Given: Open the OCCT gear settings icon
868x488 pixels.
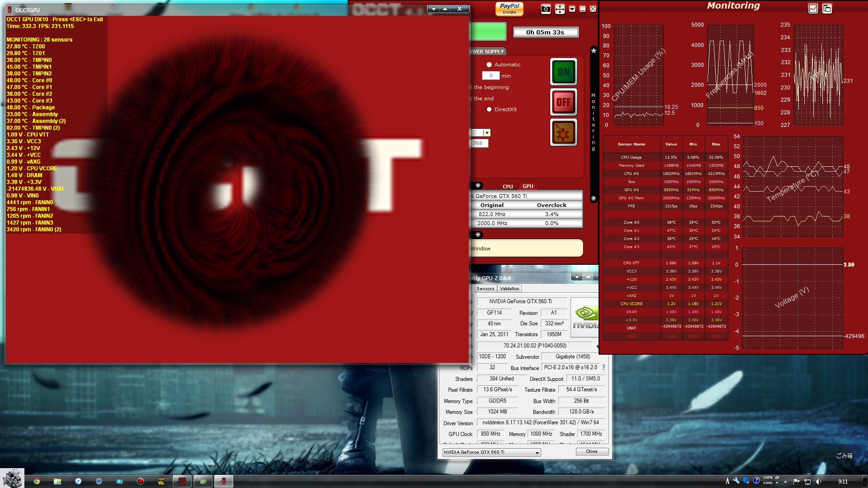Looking at the screenshot, I should point(563,133).
